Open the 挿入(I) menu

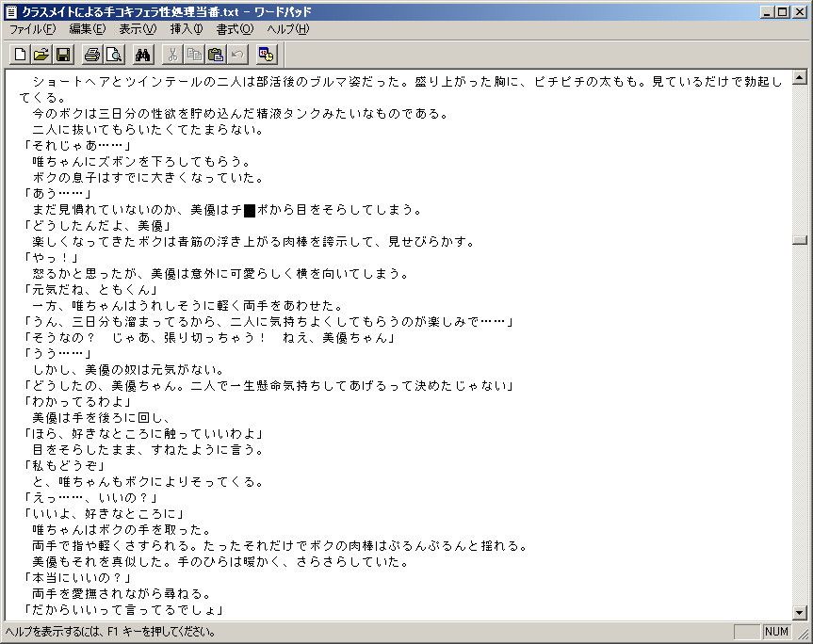[186, 29]
